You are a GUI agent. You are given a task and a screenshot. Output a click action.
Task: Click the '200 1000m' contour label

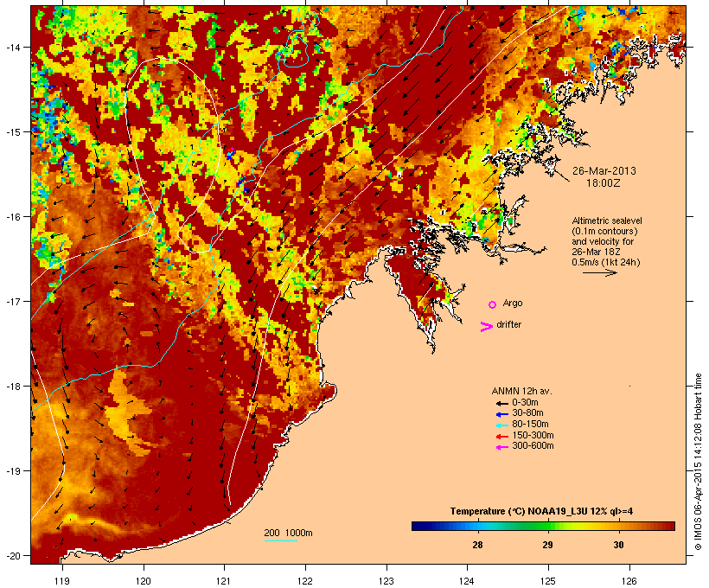tap(288, 533)
